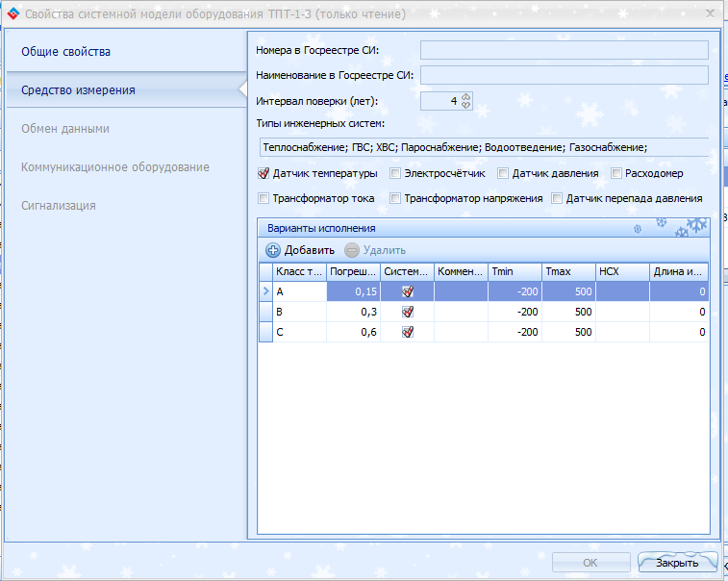Click the Номера в Госреестре СИ field
The width and height of the screenshot is (728, 581).
coord(564,51)
